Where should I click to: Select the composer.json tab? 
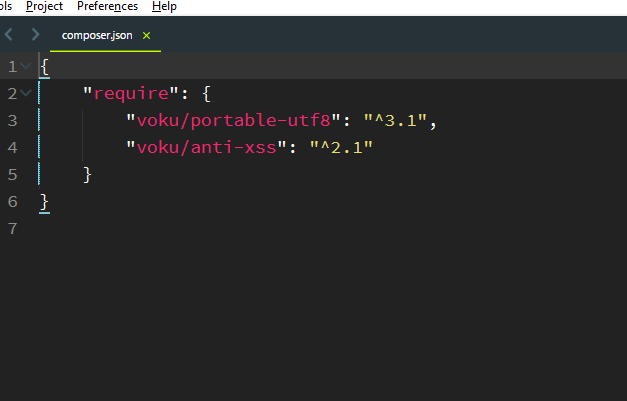pyautogui.click(x=97, y=36)
